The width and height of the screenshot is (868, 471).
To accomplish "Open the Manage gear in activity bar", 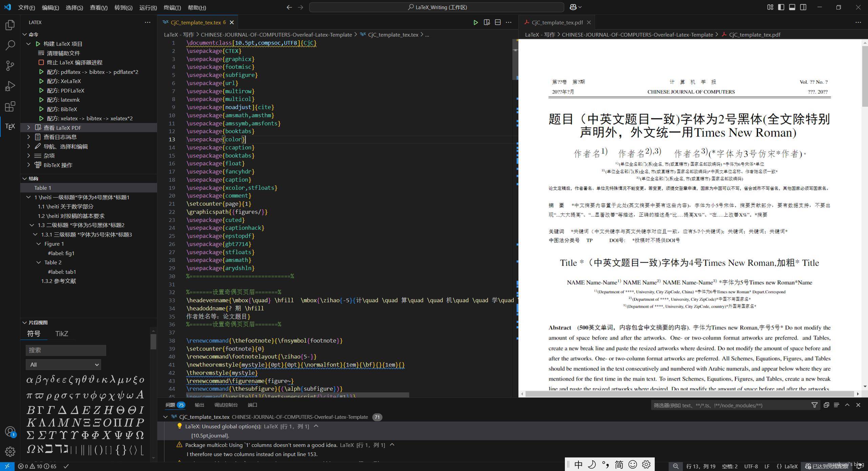I will [x=10, y=451].
